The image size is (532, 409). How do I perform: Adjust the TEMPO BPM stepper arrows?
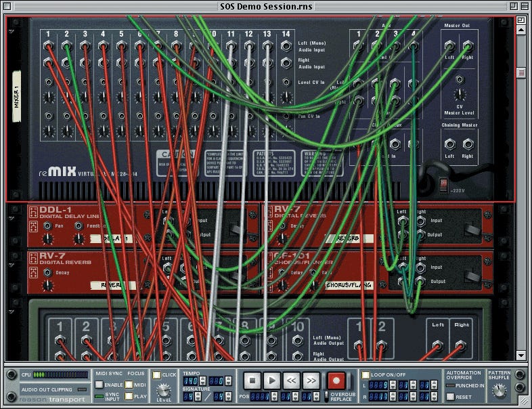[x=202, y=381]
